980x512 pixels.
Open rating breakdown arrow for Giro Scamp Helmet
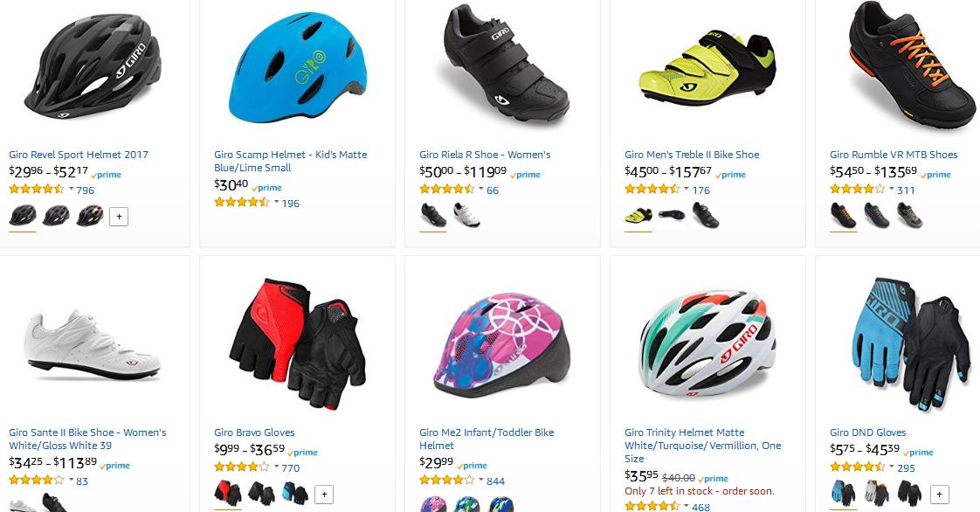click(277, 203)
